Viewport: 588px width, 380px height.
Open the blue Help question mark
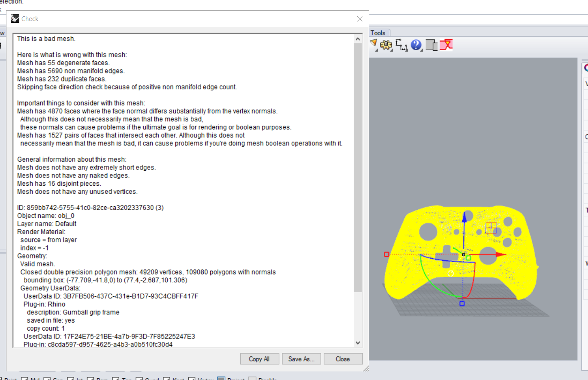[416, 45]
